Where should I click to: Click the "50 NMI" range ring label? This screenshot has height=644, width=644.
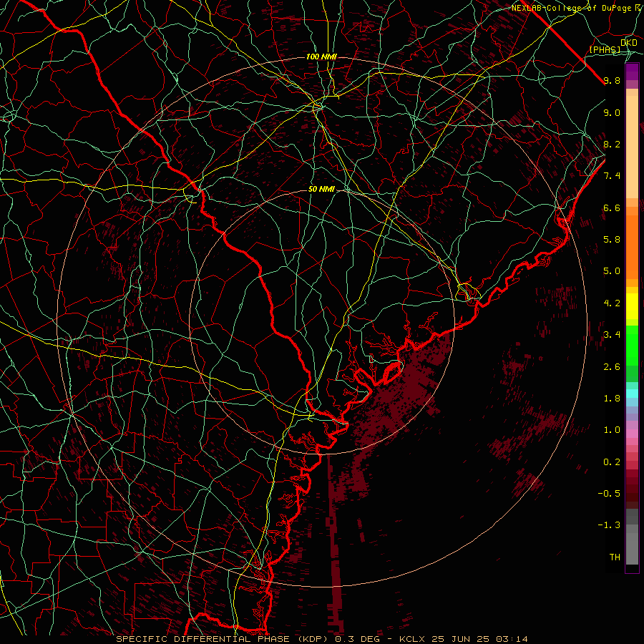[x=321, y=190]
